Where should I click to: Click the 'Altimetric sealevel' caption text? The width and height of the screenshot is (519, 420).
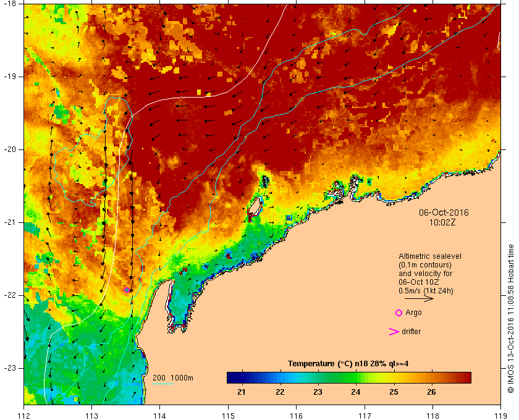click(430, 256)
